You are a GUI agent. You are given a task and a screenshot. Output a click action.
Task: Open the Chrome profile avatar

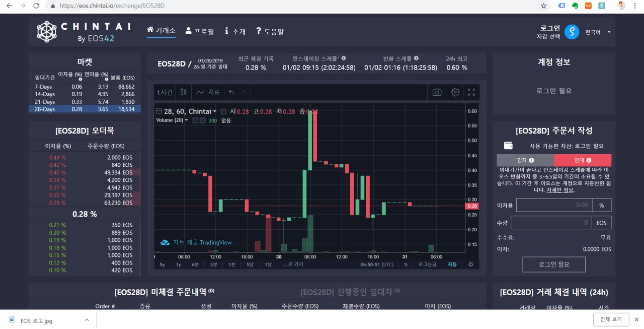coord(621,6)
